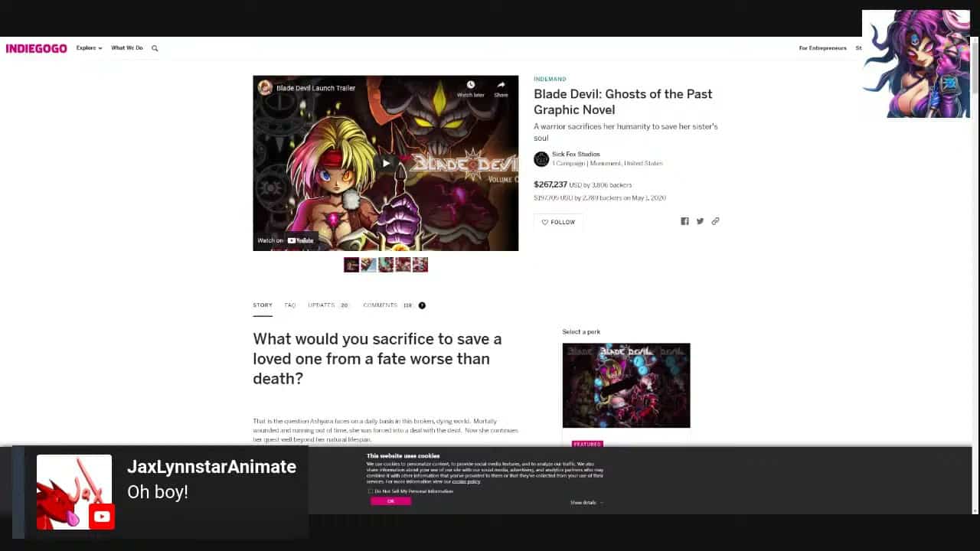Open the cookie policy link

point(465,482)
